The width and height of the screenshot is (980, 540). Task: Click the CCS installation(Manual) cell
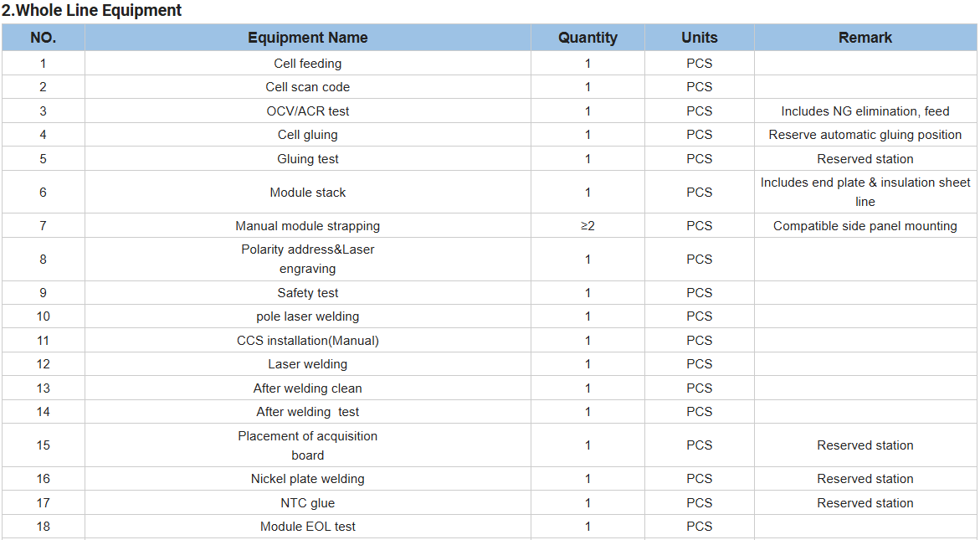coord(307,341)
